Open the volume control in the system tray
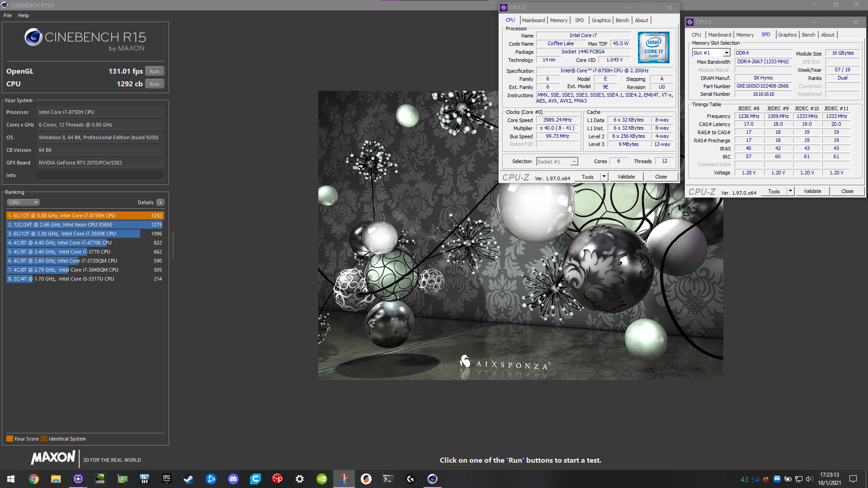 [x=809, y=479]
